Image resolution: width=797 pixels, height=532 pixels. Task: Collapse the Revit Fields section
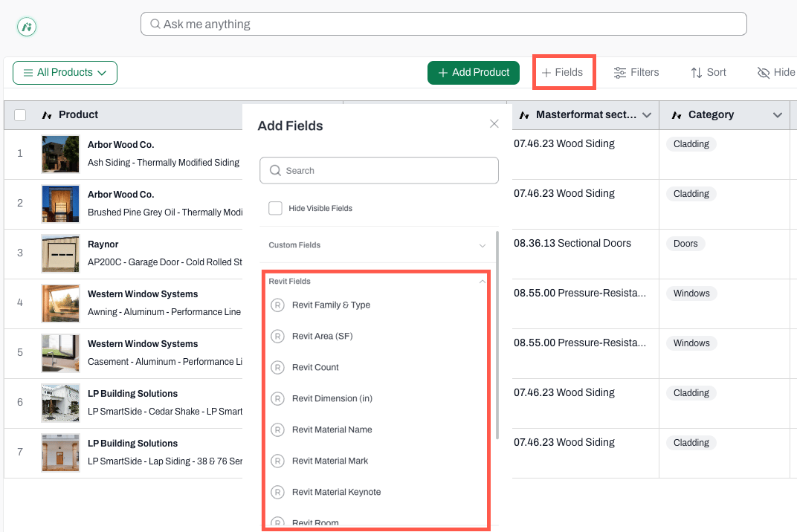coord(483,281)
